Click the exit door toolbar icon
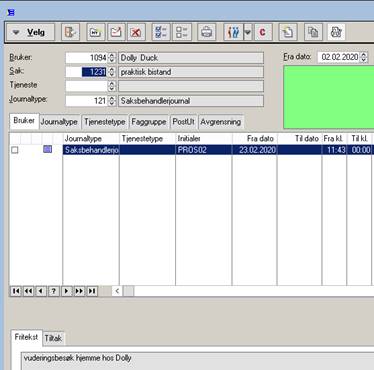Screen dimensions: 374x370 click(x=70, y=32)
